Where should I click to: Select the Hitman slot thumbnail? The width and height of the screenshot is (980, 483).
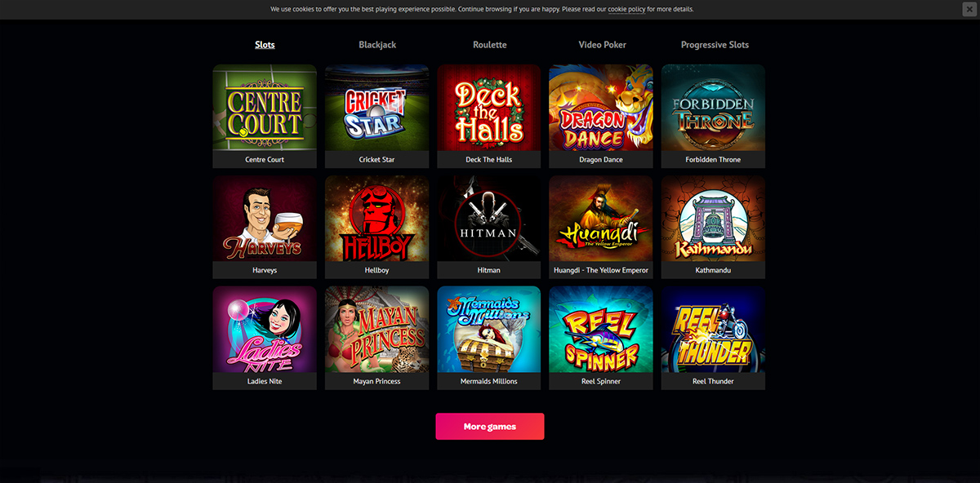pyautogui.click(x=488, y=227)
